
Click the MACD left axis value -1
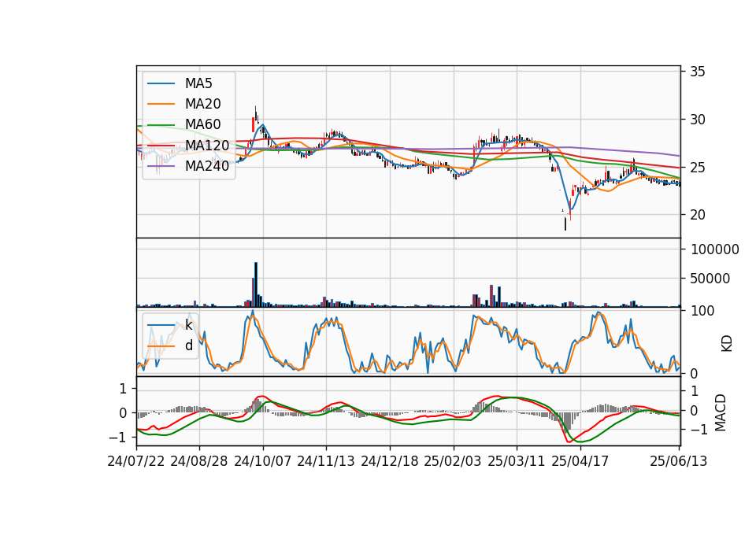[117, 438]
